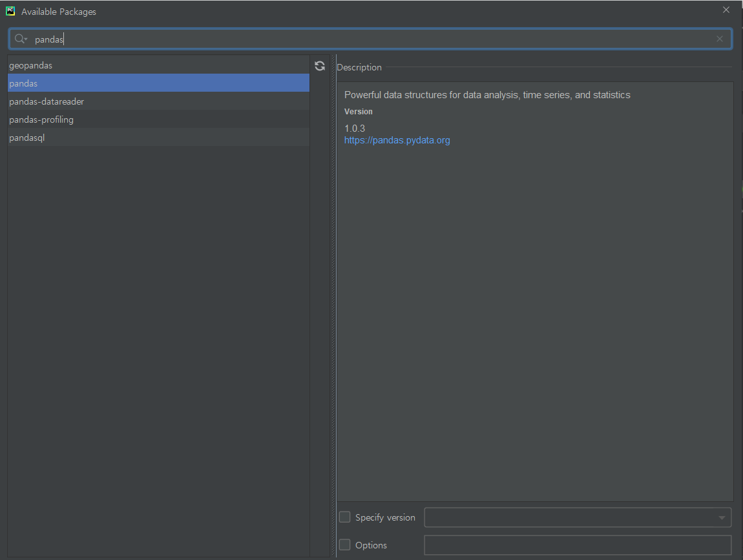The width and height of the screenshot is (743, 560).
Task: Open the https://pandas.pydata.org link
Action: [397, 140]
